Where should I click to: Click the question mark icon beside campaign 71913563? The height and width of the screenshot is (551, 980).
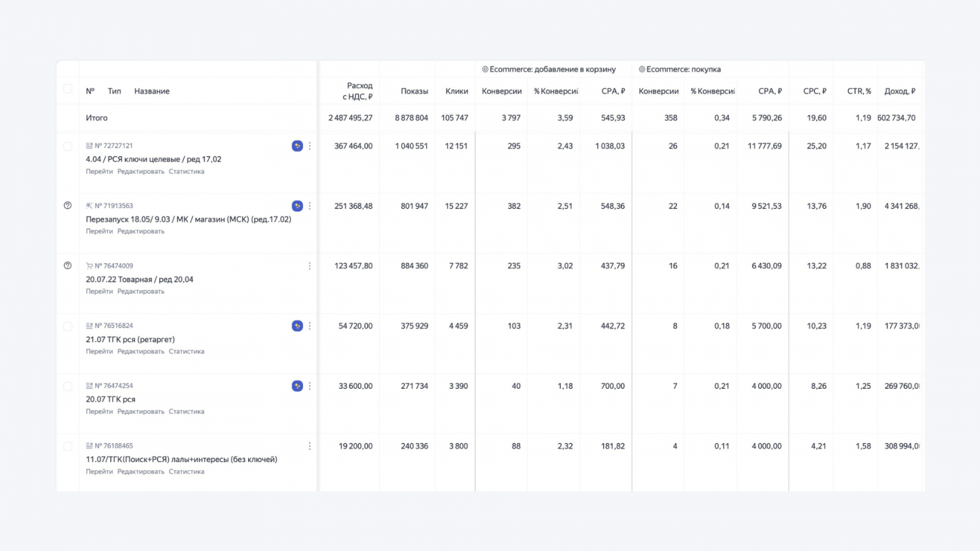coord(68,206)
